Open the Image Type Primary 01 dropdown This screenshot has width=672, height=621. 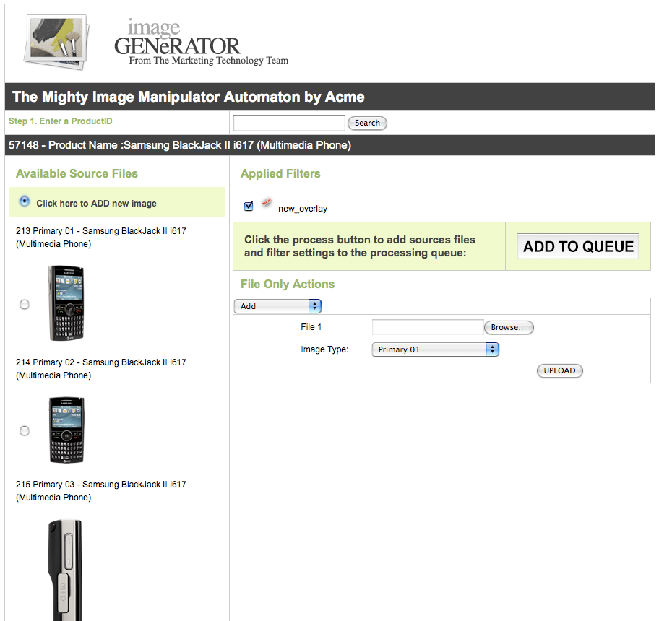click(x=435, y=349)
